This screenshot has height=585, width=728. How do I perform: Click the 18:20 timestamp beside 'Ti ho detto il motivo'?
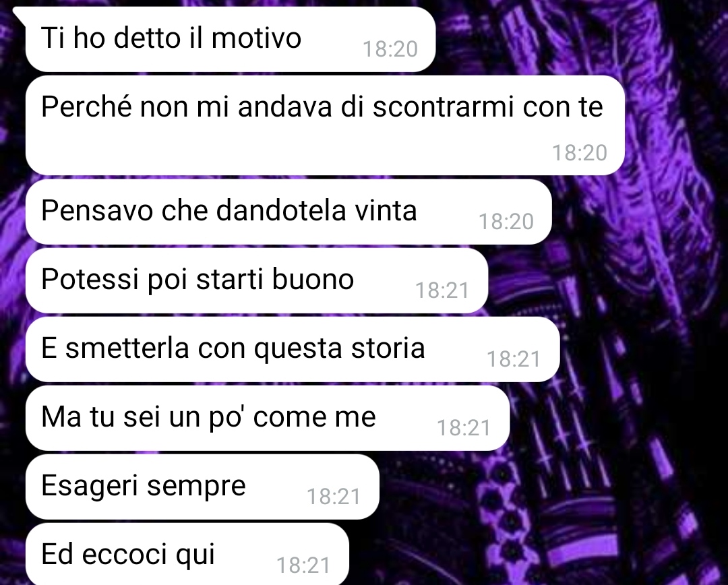390,49
